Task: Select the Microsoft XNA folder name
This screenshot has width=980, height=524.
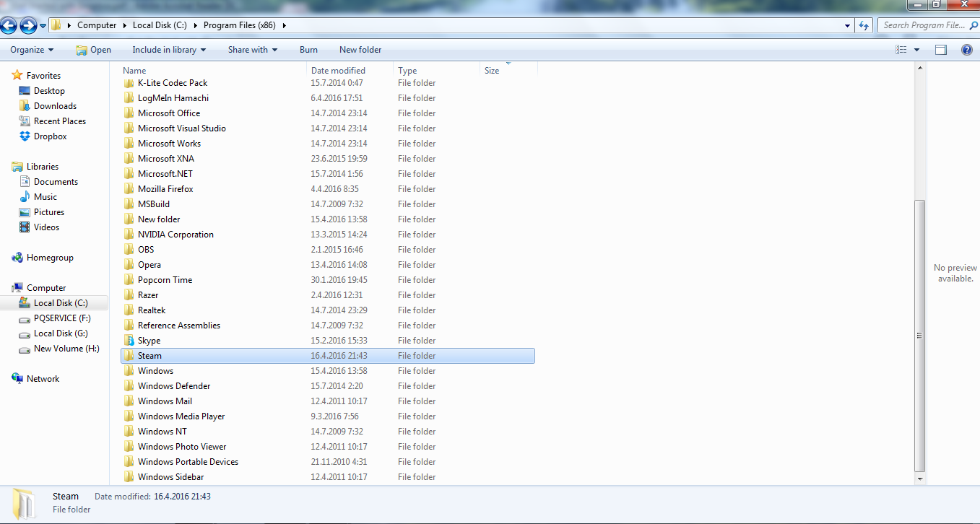Action: pyautogui.click(x=166, y=159)
